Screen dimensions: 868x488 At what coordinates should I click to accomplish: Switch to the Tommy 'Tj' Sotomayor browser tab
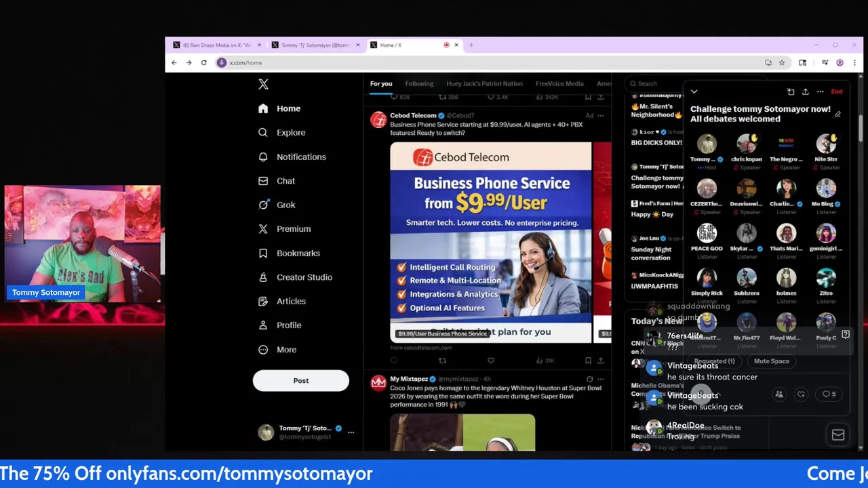[315, 45]
